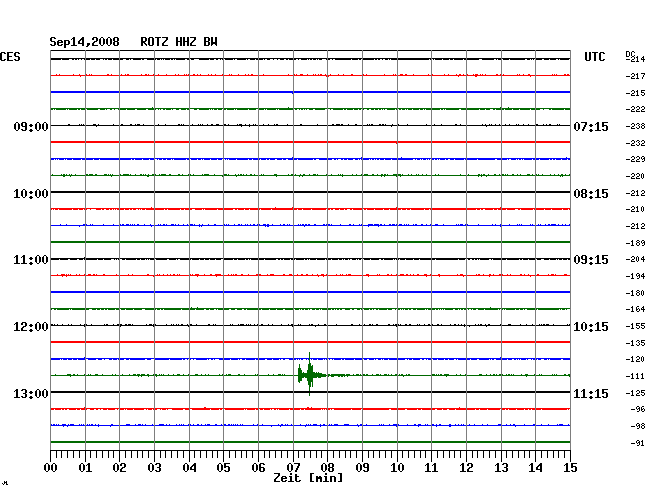Click the 07:15 UTC time label

(x=591, y=126)
